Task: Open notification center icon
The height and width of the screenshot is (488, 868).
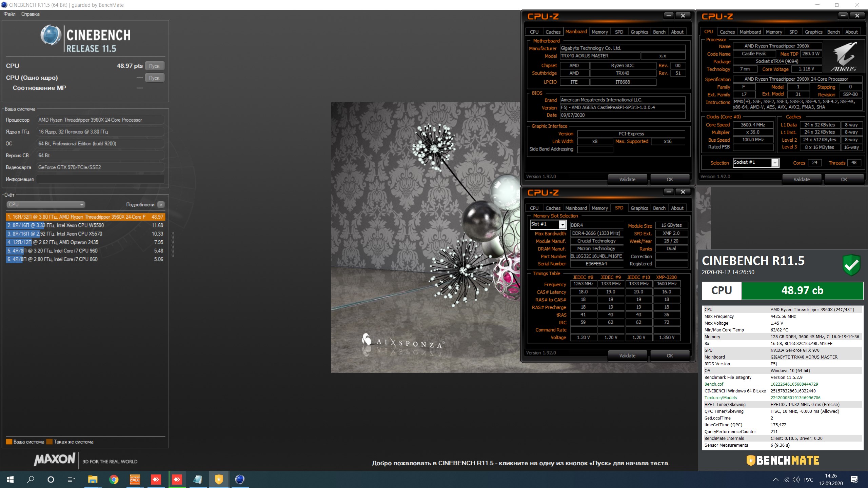Action: click(x=854, y=480)
